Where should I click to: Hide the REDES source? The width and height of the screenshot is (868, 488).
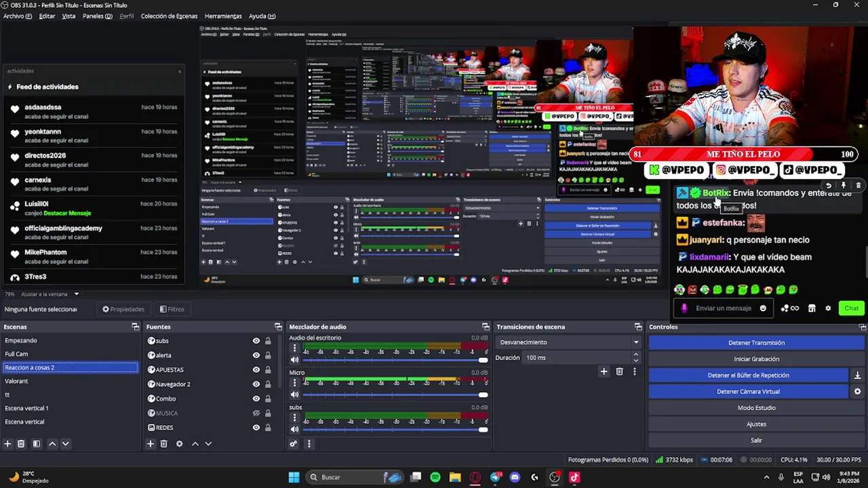256,428
